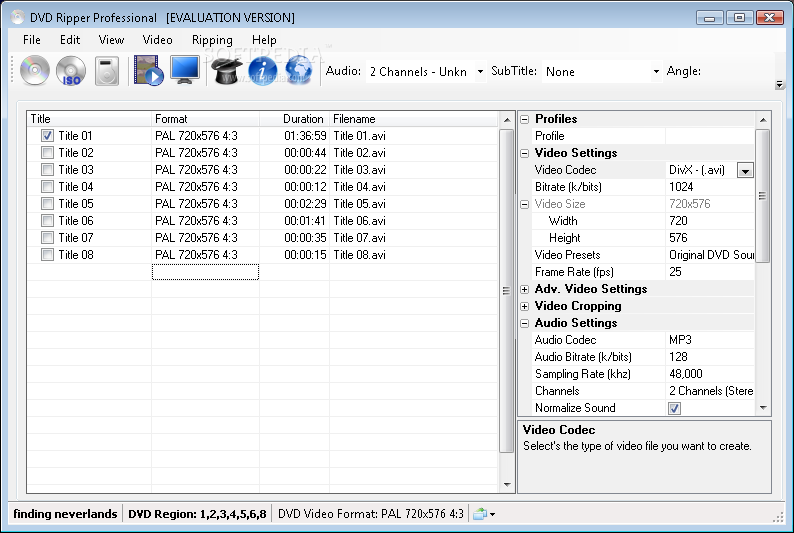Check the Title 02 checkbox

point(47,153)
